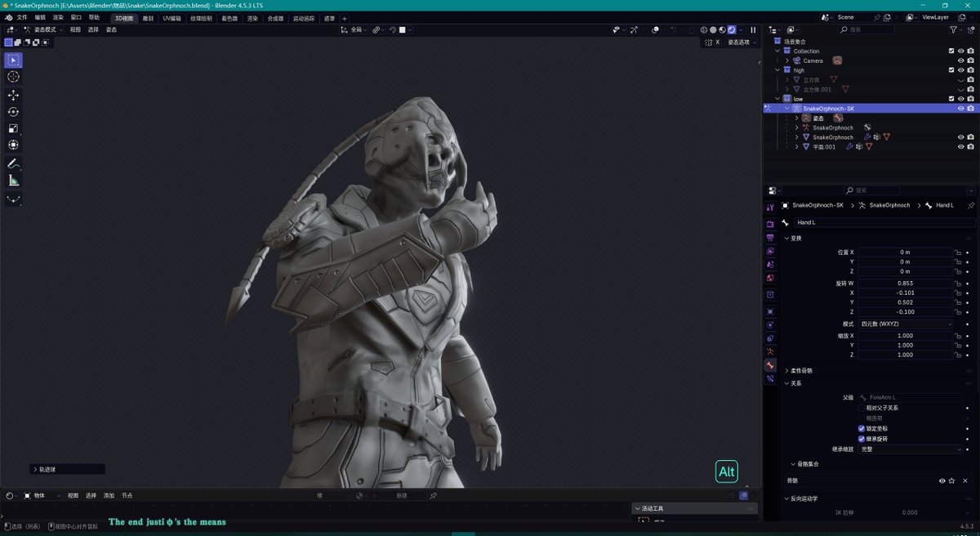Click the Hand L bone name field

[x=885, y=222]
